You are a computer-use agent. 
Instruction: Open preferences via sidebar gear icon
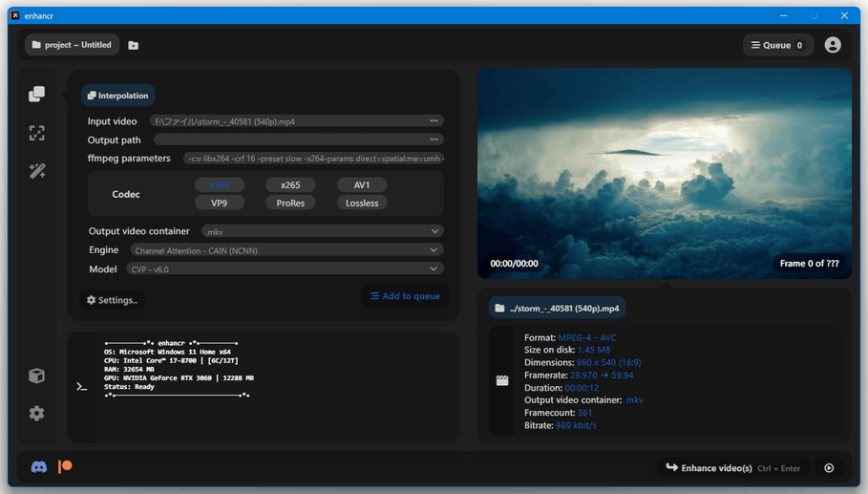pos(36,413)
